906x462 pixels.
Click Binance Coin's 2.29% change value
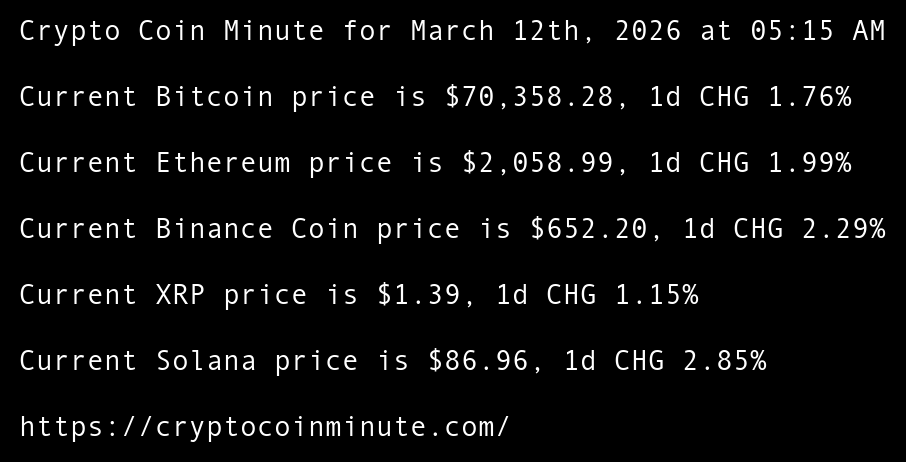pos(843,229)
